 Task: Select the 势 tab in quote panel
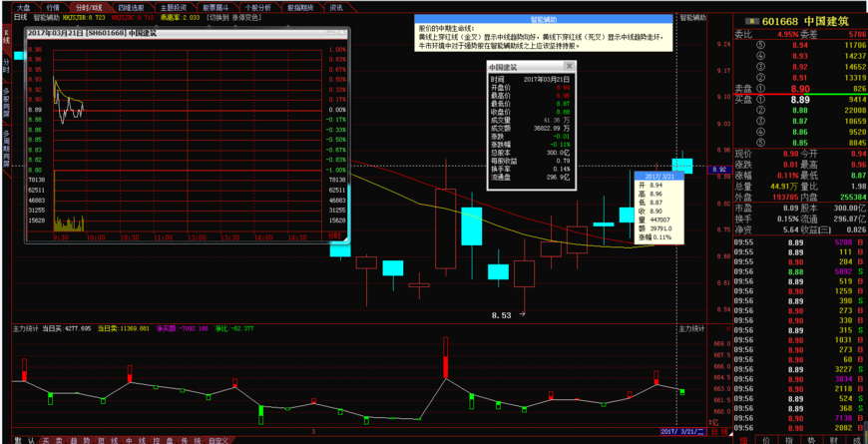point(813,440)
